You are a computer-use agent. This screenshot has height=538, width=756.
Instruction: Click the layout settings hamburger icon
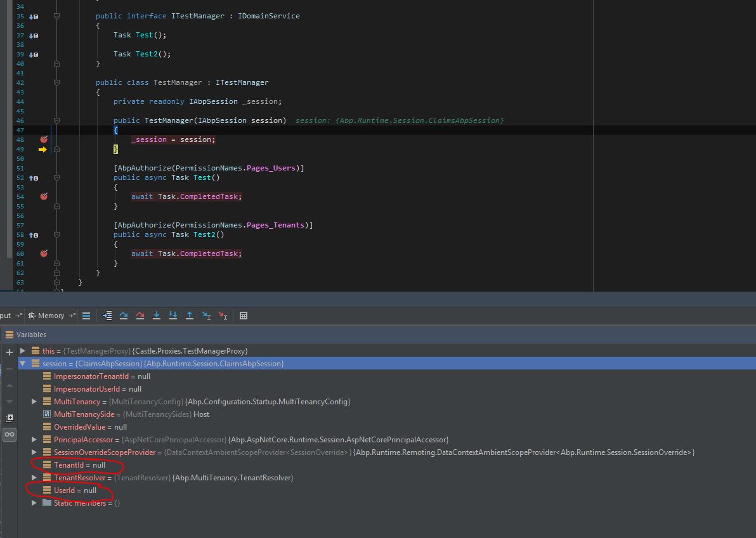tap(86, 315)
